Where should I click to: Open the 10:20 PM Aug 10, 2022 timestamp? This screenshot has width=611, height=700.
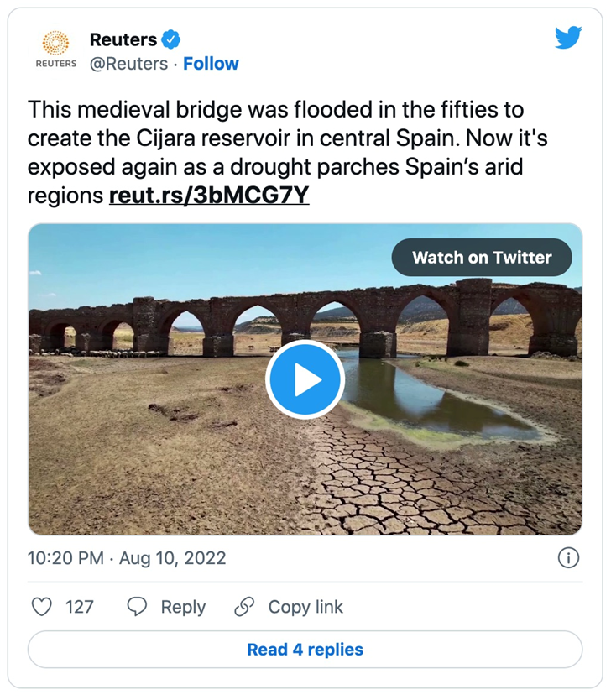pyautogui.click(x=127, y=558)
